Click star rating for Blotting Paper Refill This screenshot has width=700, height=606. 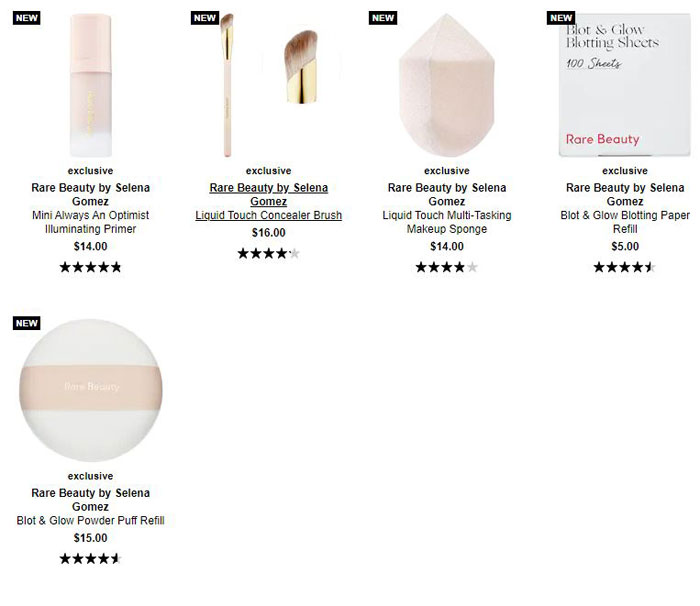(x=624, y=267)
